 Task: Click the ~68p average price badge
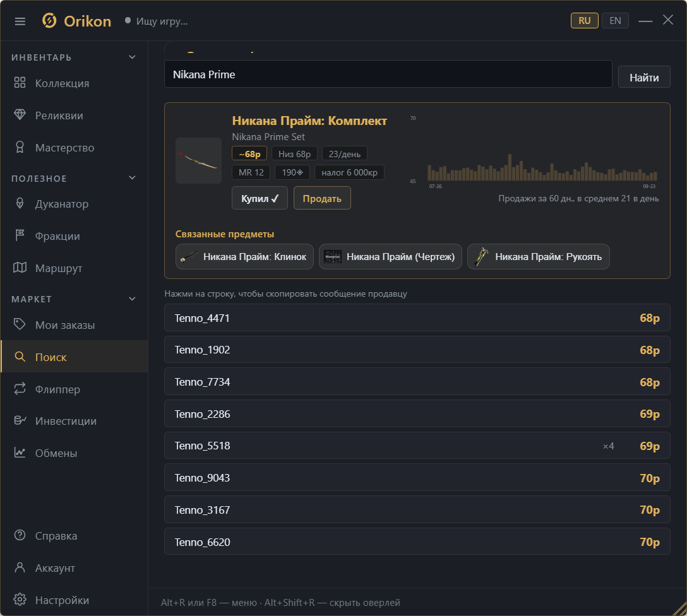pyautogui.click(x=249, y=153)
